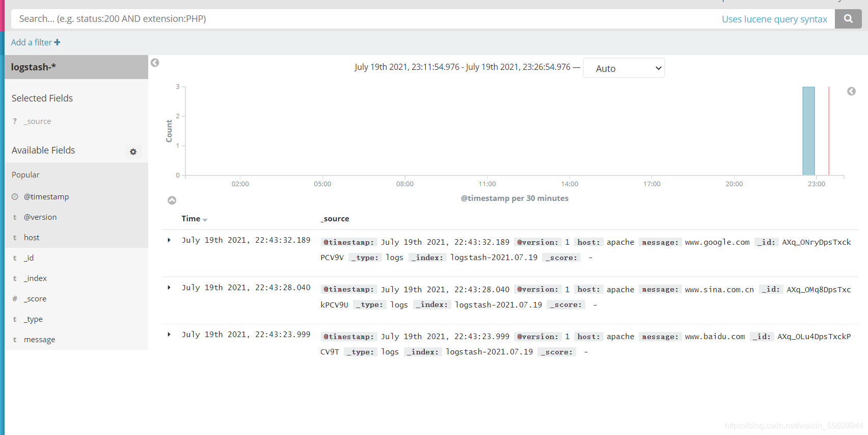This screenshot has width=868, height=435.
Task: Select the @version field
Action: coord(40,217)
